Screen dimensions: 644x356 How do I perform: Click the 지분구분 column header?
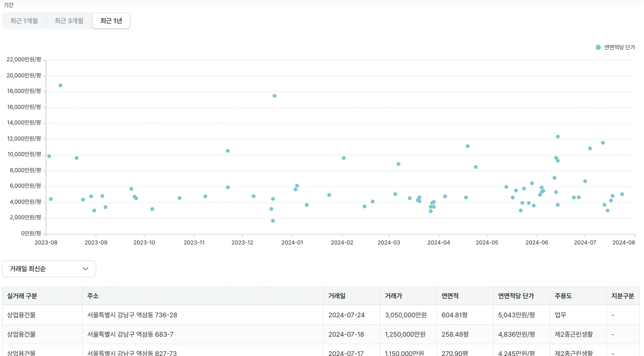click(622, 296)
